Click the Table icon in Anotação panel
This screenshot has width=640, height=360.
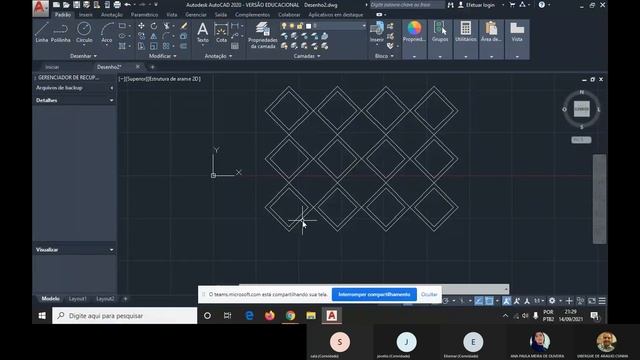(x=235, y=46)
